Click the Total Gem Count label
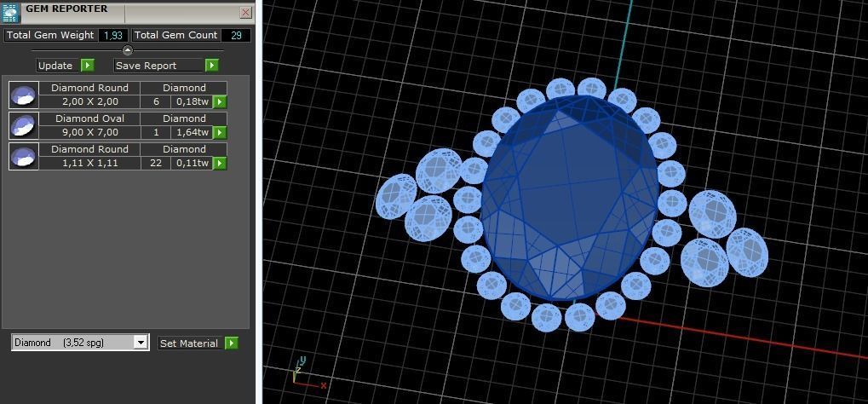 pyautogui.click(x=176, y=36)
